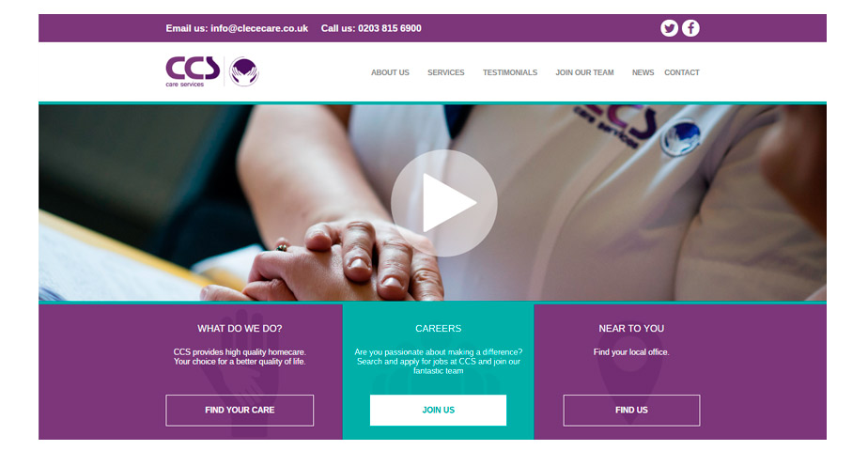Open the Facebook icon link
868x451 pixels.
click(x=690, y=28)
